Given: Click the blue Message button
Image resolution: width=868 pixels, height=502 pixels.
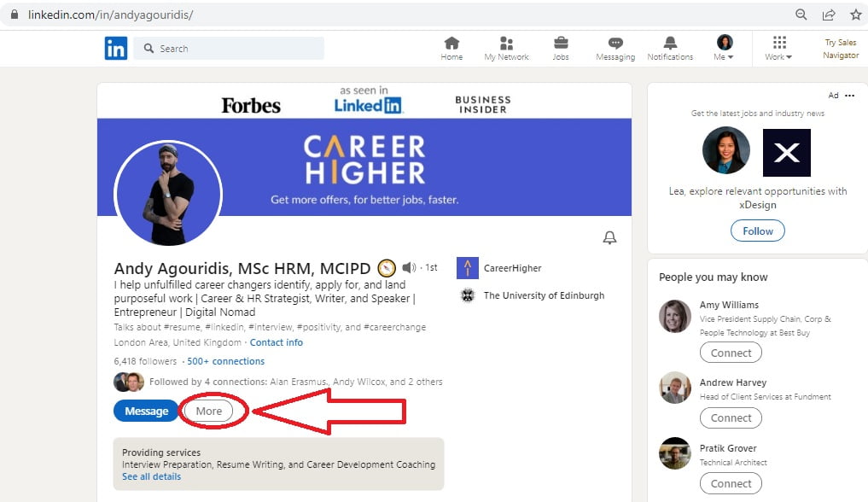Looking at the screenshot, I should click(146, 412).
